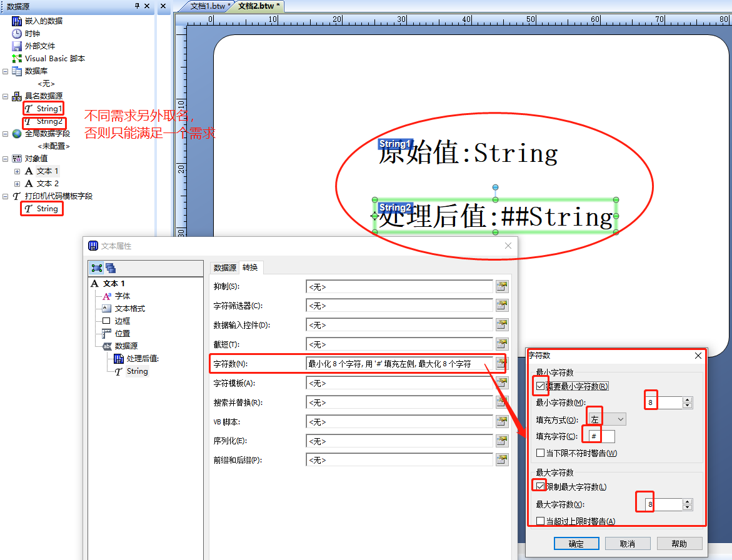Click the Visual Basic 脚本 icon
732x560 pixels.
[x=16, y=58]
